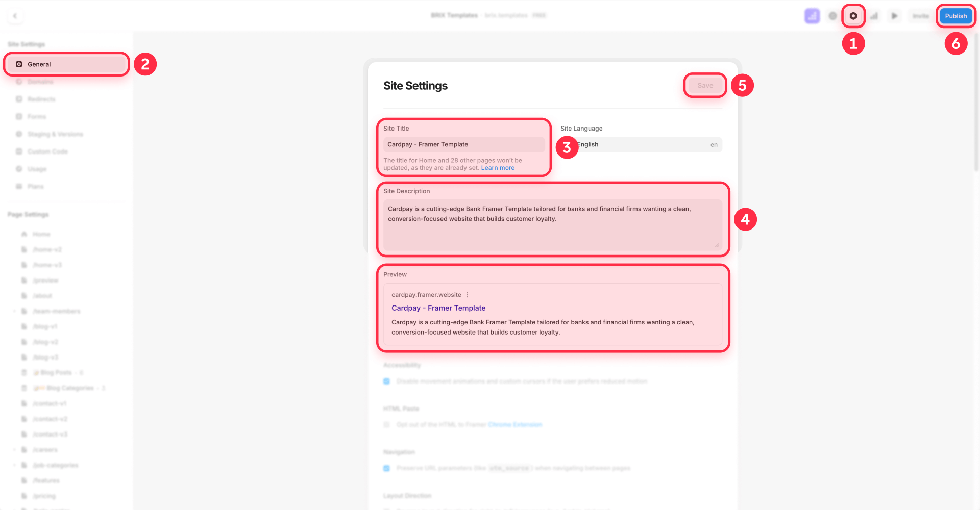Open Domains in the sidebar
The height and width of the screenshot is (510, 980).
40,82
